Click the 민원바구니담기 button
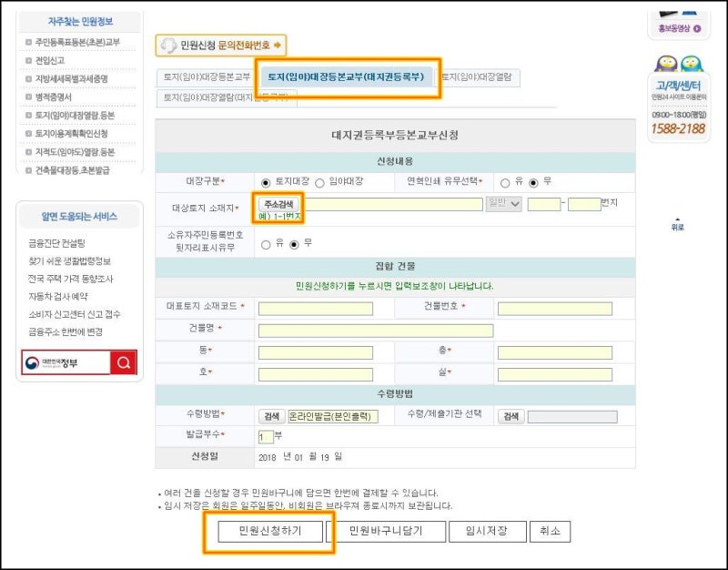This screenshot has height=570, width=728. coord(386,531)
